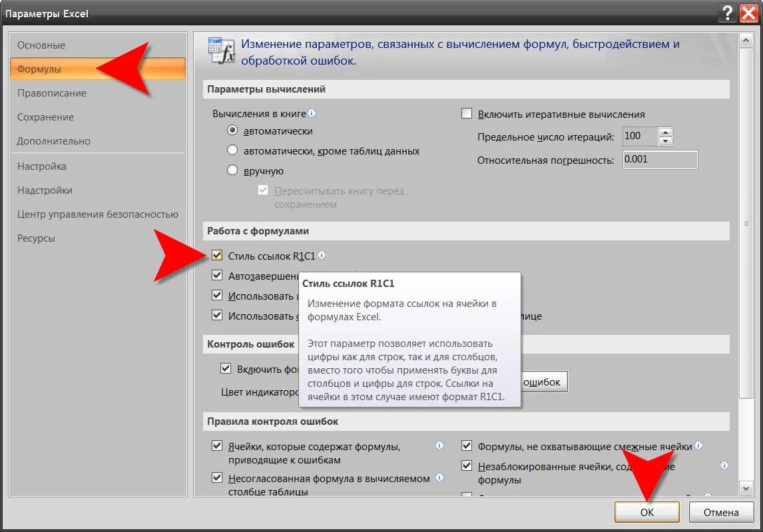Click the options pane scrollbar up arrow

[x=746, y=41]
